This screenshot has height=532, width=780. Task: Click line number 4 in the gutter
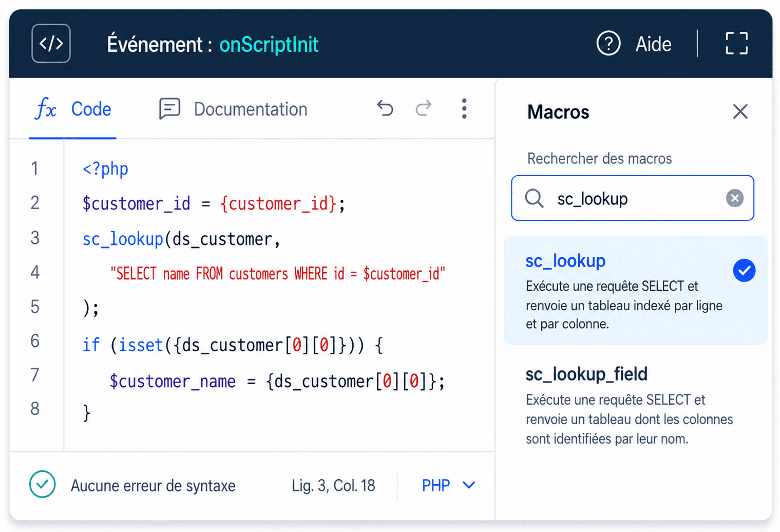coord(35,272)
